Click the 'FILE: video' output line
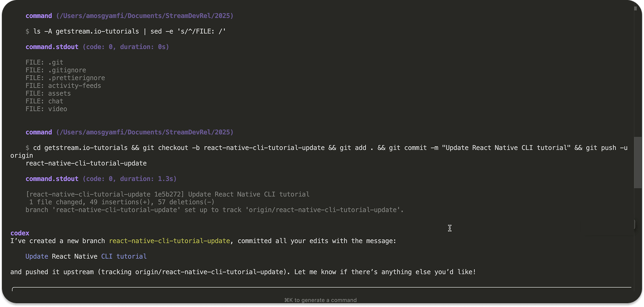The height and width of the screenshot is (307, 644). coord(46,109)
